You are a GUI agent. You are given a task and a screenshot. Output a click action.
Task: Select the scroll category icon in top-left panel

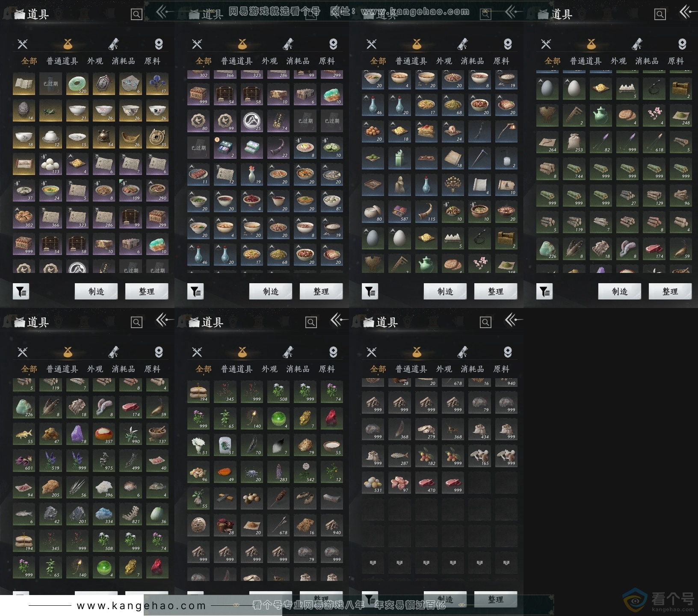pos(113,44)
